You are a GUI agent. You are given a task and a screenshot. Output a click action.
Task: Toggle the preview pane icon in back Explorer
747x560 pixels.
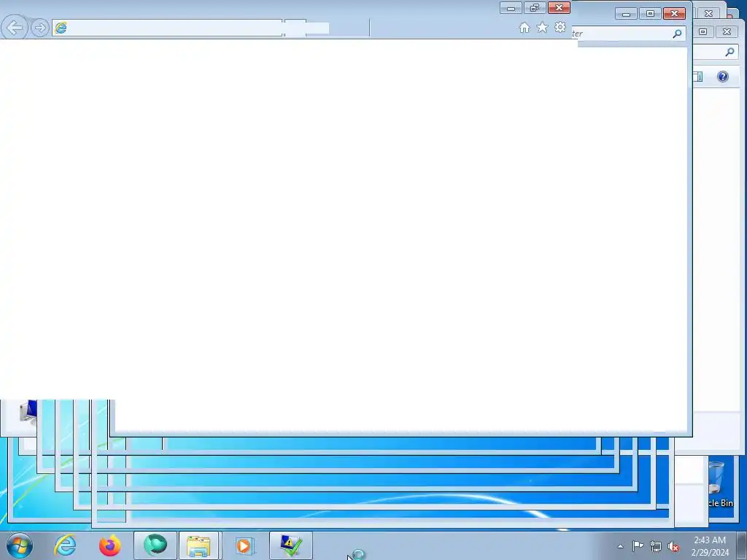point(698,77)
